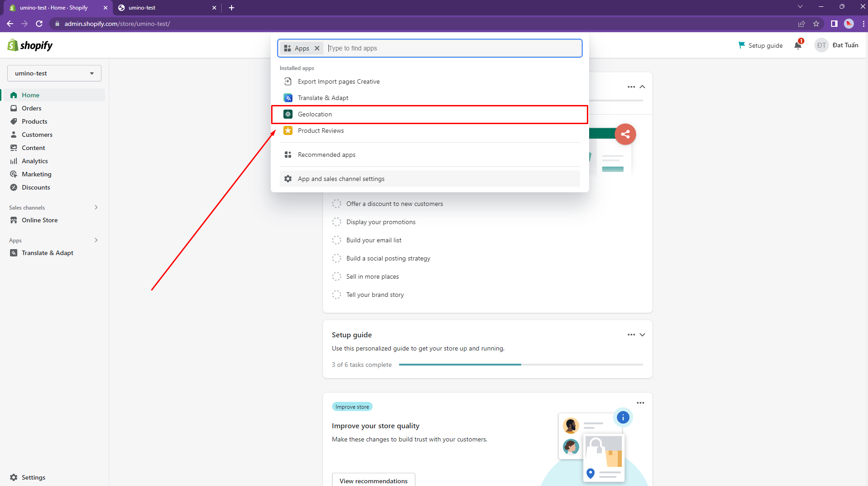The height and width of the screenshot is (486, 868).
Task: Click the Shopify logo
Action: [x=30, y=45]
